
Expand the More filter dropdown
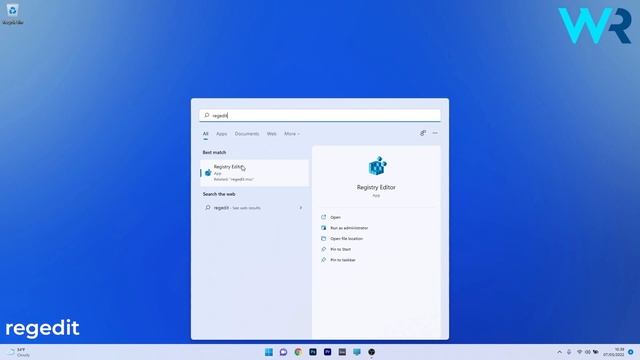(292, 134)
